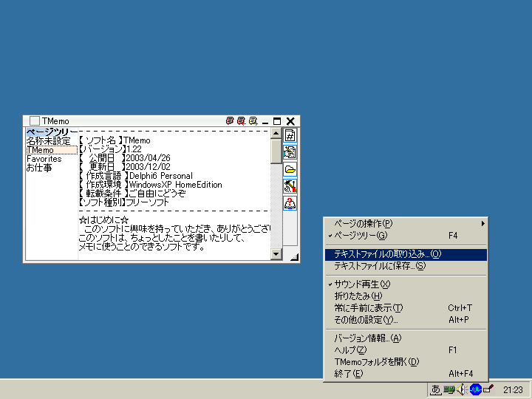
Task: Click the フリーソフト software type line
Action: (124, 202)
